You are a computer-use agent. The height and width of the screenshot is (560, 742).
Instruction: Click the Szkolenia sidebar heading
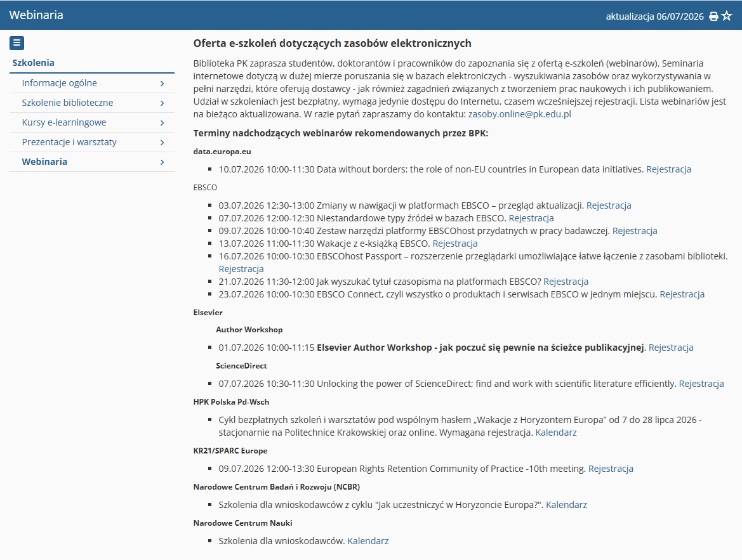(x=33, y=63)
